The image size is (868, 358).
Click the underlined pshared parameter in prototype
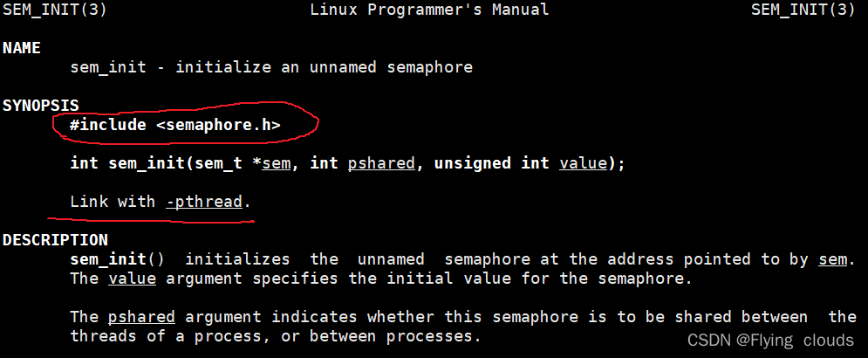pyautogui.click(x=381, y=163)
